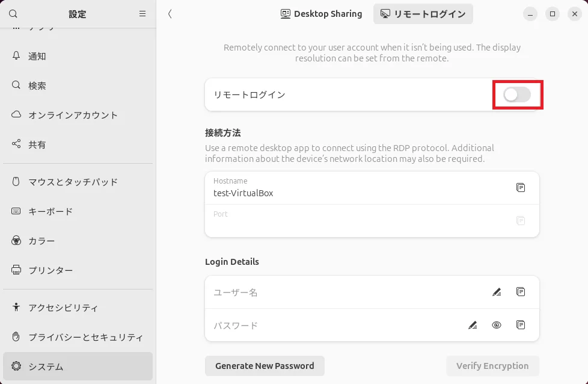Click the Verify Encryption button

pos(492,365)
